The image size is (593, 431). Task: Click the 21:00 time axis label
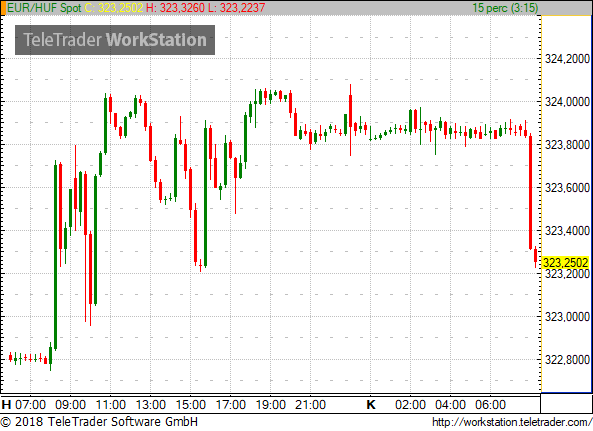click(x=310, y=405)
